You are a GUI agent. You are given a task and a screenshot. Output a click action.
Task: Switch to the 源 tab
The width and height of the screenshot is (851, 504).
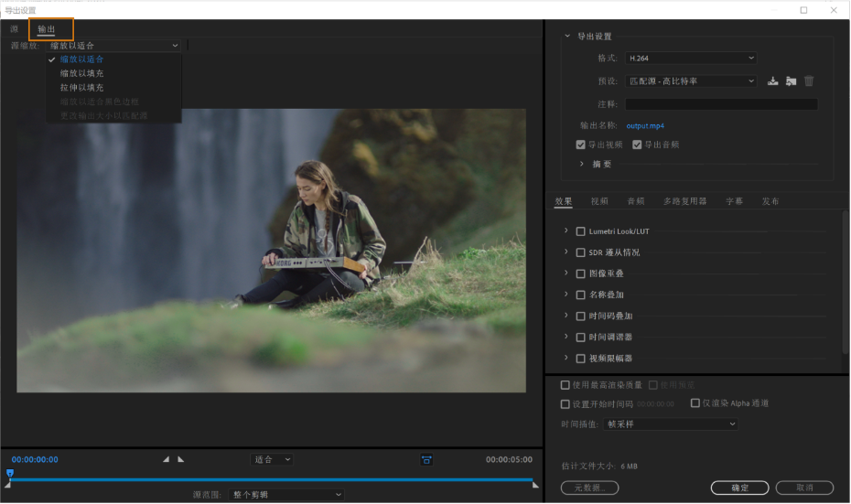14,29
